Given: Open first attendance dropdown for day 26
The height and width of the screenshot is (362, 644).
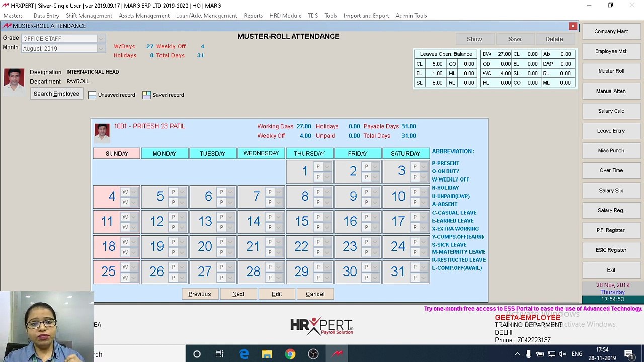Looking at the screenshot, I should click(182, 267).
